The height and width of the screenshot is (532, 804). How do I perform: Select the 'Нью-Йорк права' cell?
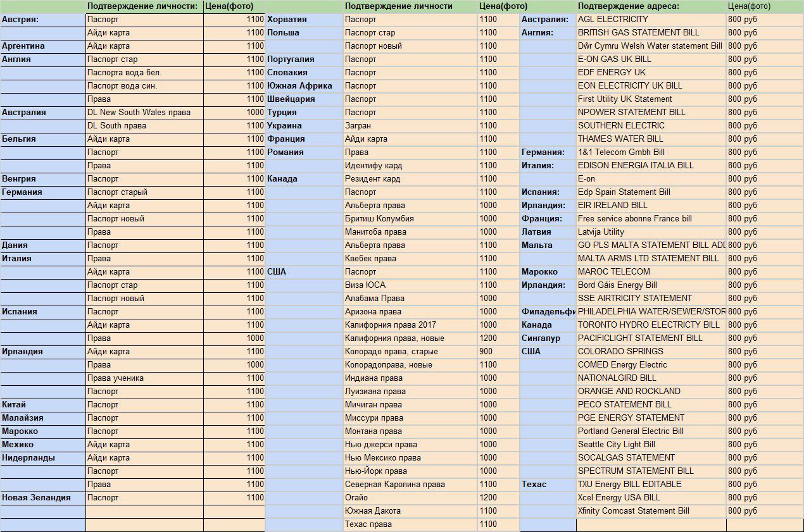(410, 471)
